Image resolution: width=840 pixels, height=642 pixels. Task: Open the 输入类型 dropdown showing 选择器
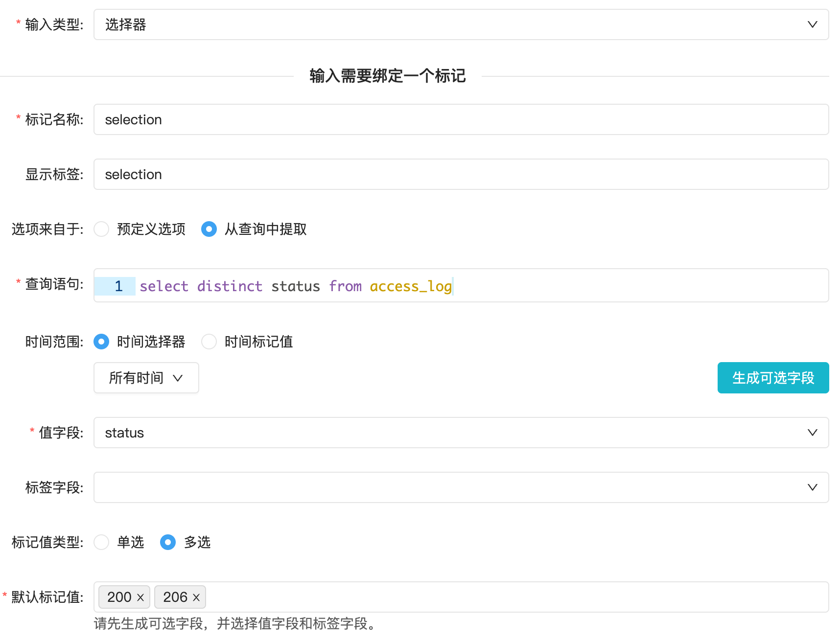tap(461, 24)
